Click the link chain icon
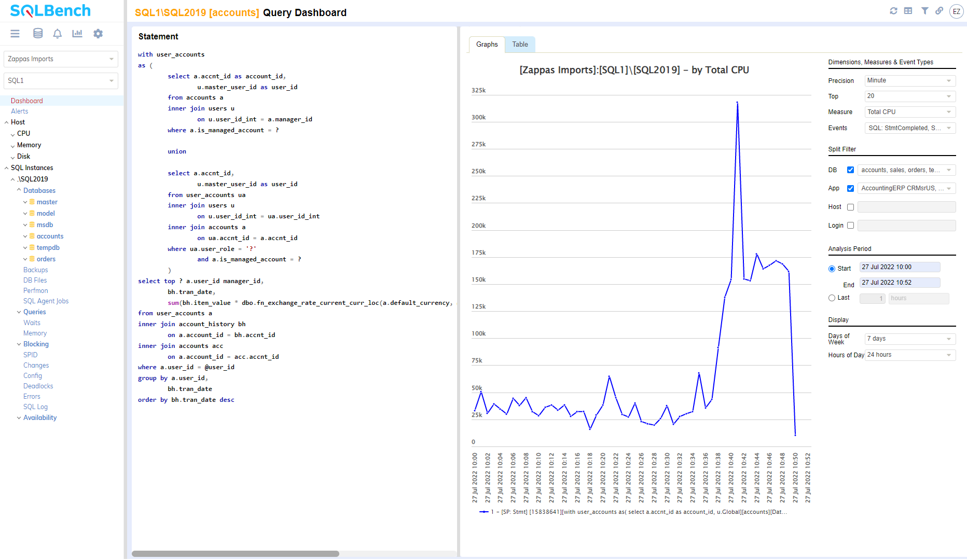This screenshot has height=560, width=967. [x=939, y=11]
